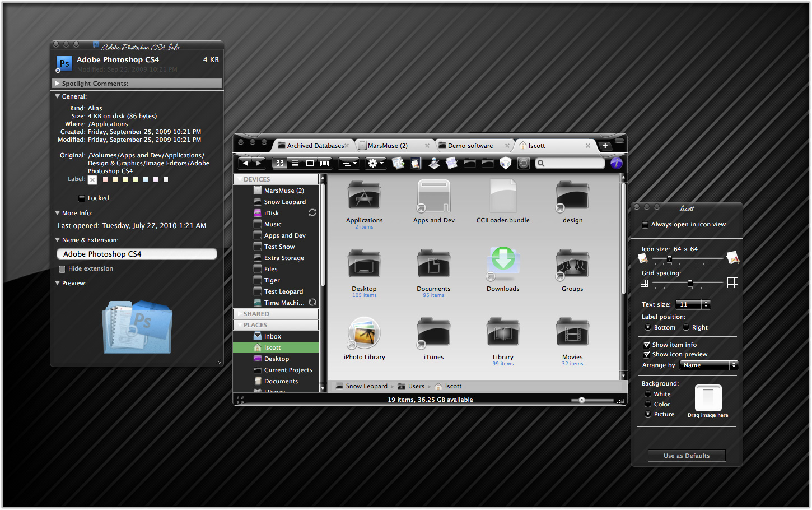812x510 pixels.
Task: Add a new tab with plus button
Action: pos(605,146)
